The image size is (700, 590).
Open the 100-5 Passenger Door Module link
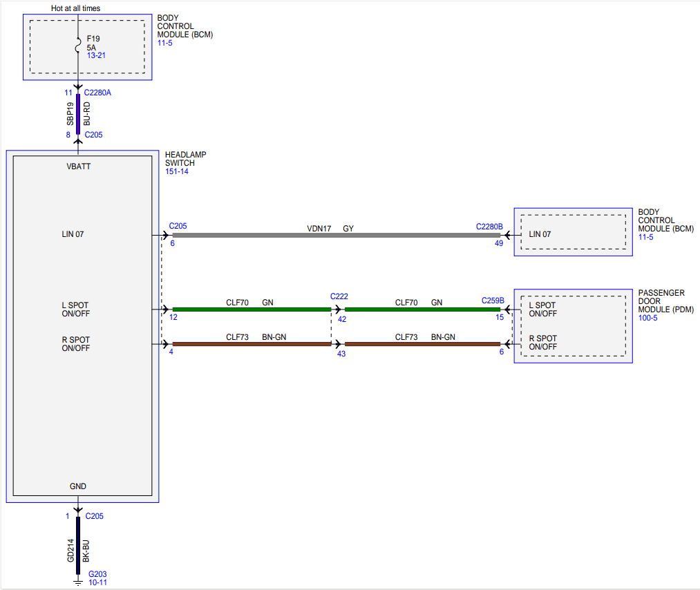(x=647, y=318)
